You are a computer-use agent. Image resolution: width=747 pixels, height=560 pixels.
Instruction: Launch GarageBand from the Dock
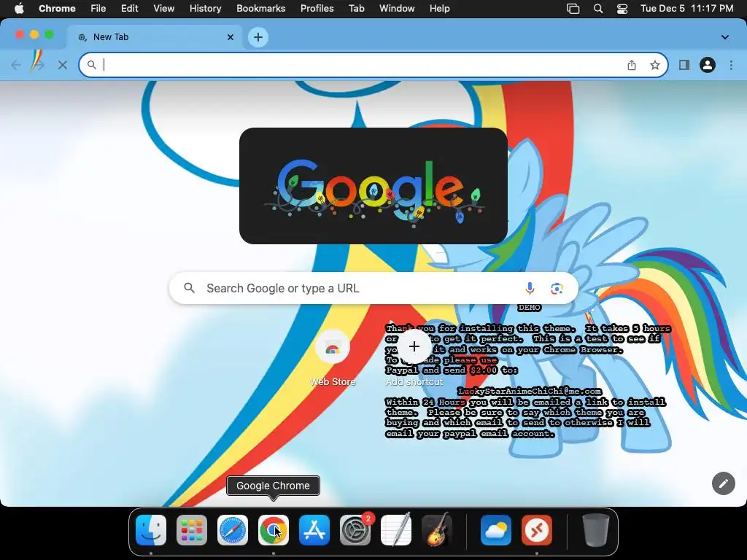tap(437, 530)
